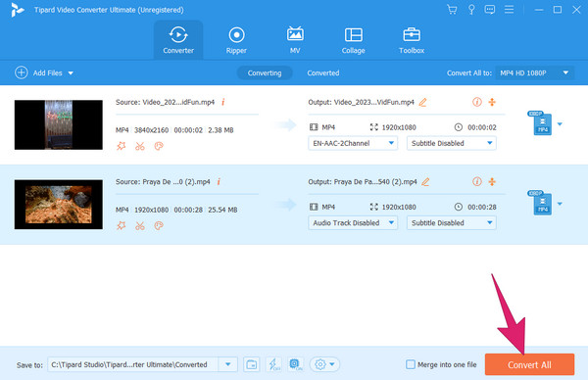The height and width of the screenshot is (380, 588).
Task: Click Add Files button
Action: tap(43, 72)
